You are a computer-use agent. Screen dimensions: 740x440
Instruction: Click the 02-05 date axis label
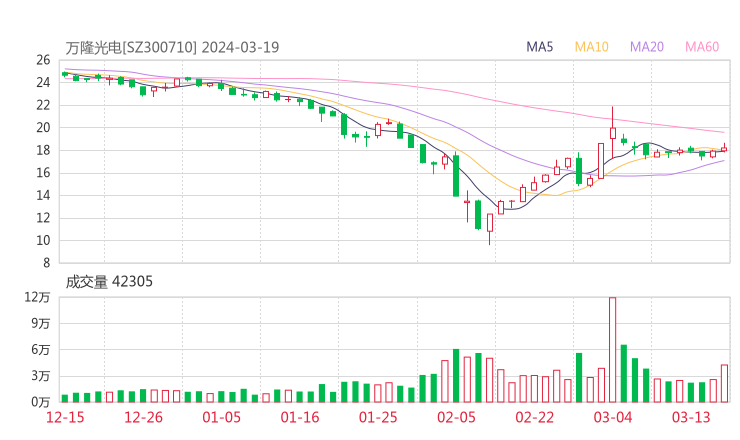[456, 417]
